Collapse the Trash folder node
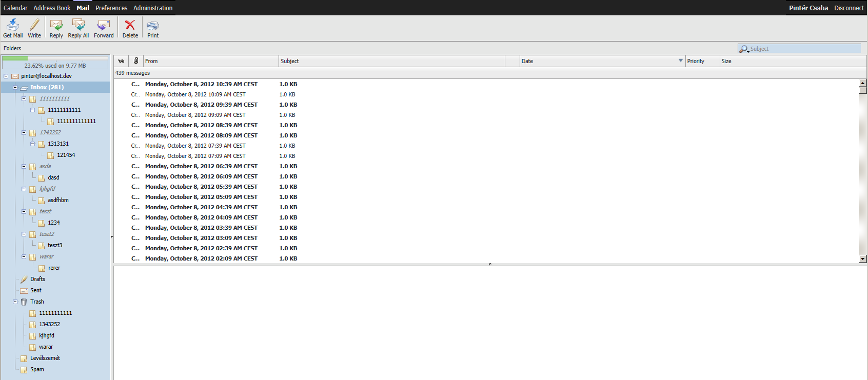This screenshot has height=380, width=868. tap(15, 302)
